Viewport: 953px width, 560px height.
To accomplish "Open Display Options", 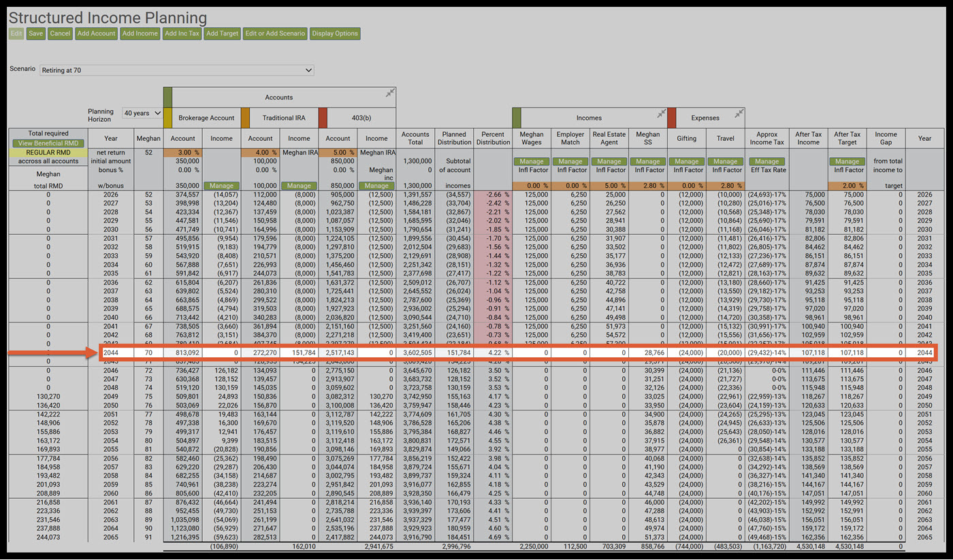I will coord(335,33).
